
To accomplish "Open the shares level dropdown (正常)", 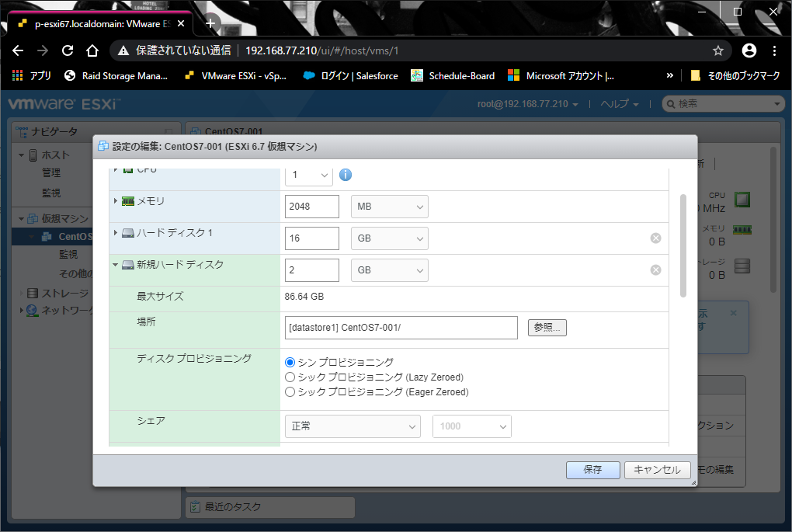I will tap(353, 426).
